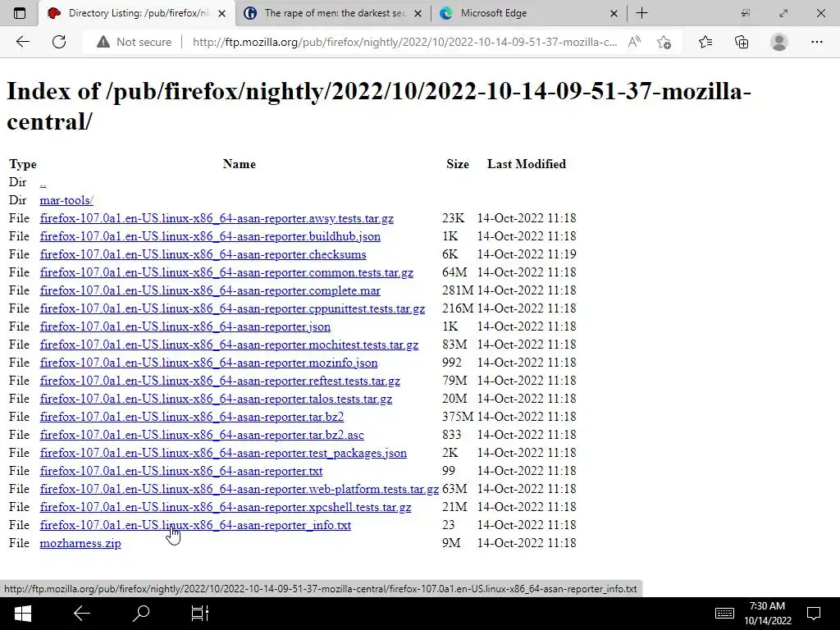Open asan-reporter.reftest.tests.tar.gz link
Image resolution: width=840 pixels, height=630 pixels.
coord(220,381)
